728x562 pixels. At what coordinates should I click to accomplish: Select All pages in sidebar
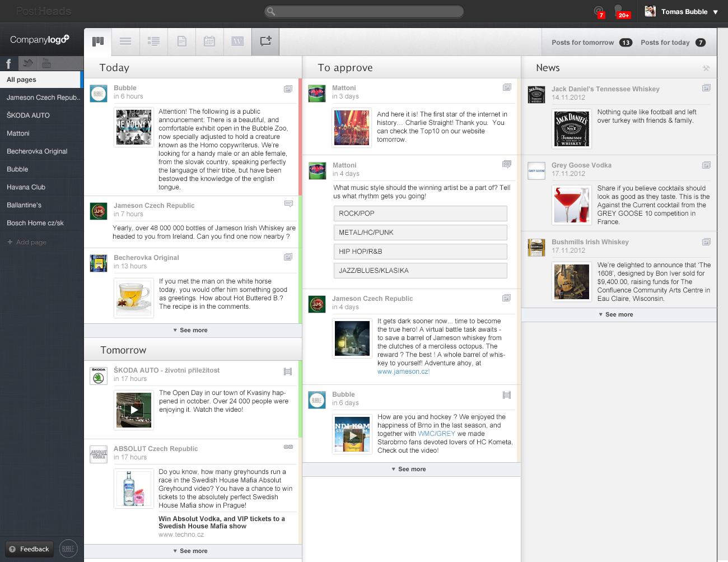[x=41, y=80]
